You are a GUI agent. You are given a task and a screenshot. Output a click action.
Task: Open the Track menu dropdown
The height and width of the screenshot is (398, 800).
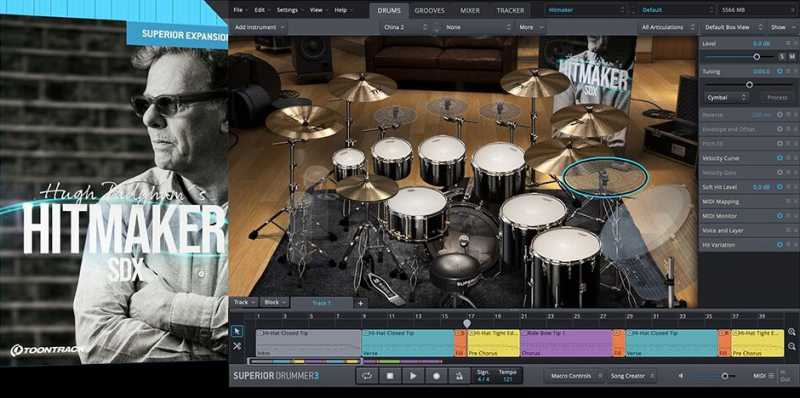coord(244,303)
